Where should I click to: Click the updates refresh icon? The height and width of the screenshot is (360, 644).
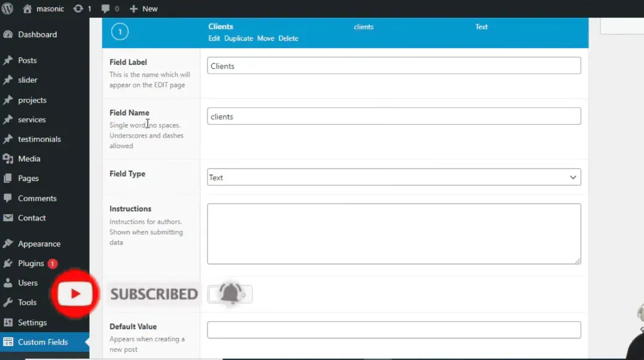78,9
